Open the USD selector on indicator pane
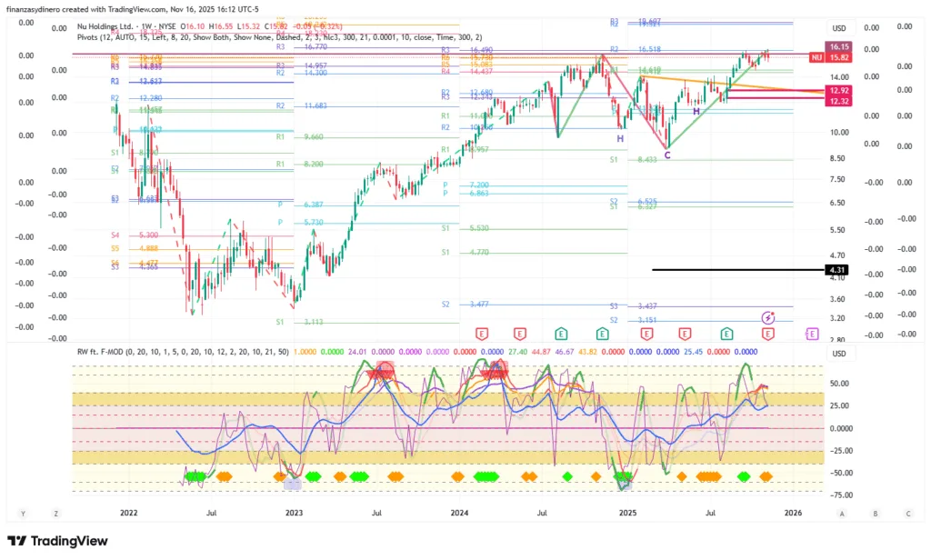931x560 pixels. click(839, 354)
